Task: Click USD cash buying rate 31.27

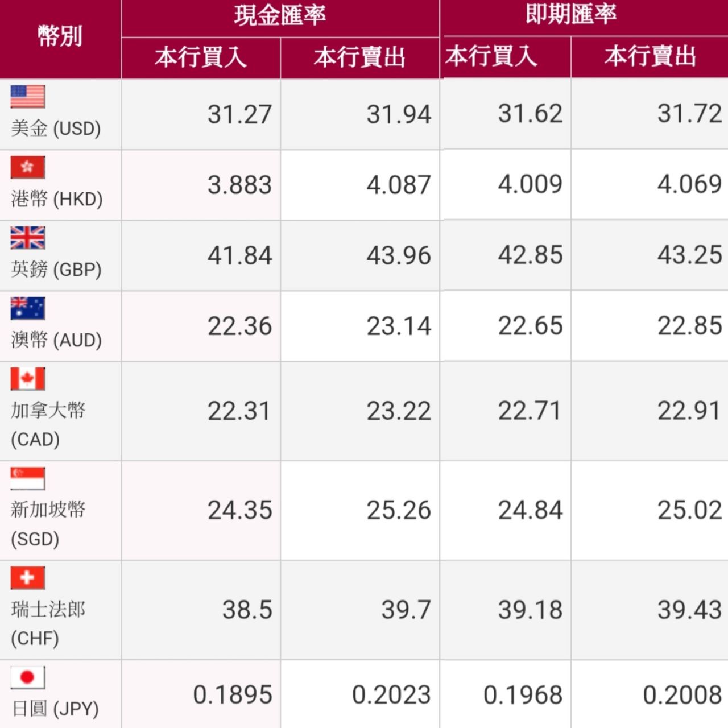Action: click(x=239, y=114)
